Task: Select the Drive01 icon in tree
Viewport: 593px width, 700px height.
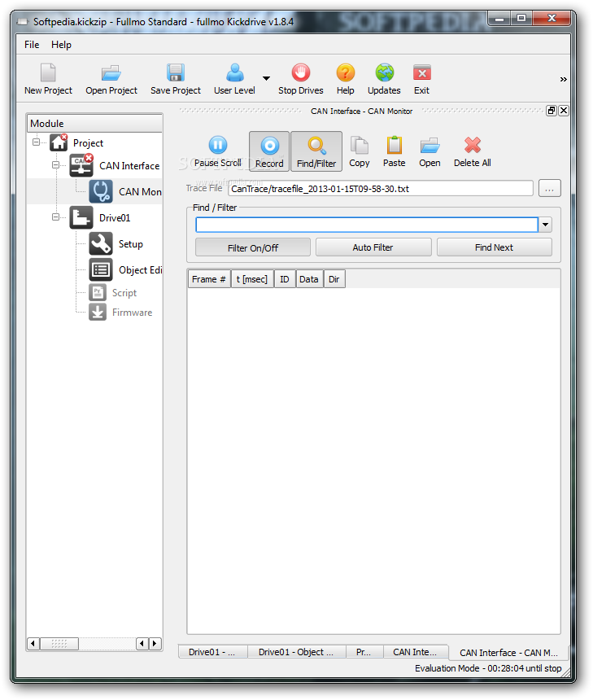Action: tap(81, 217)
